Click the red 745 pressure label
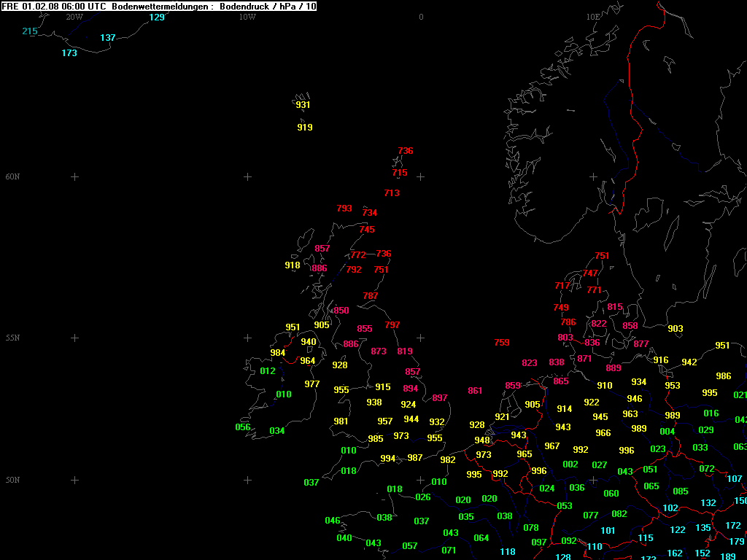Screen dimensions: 747x560 367,230
